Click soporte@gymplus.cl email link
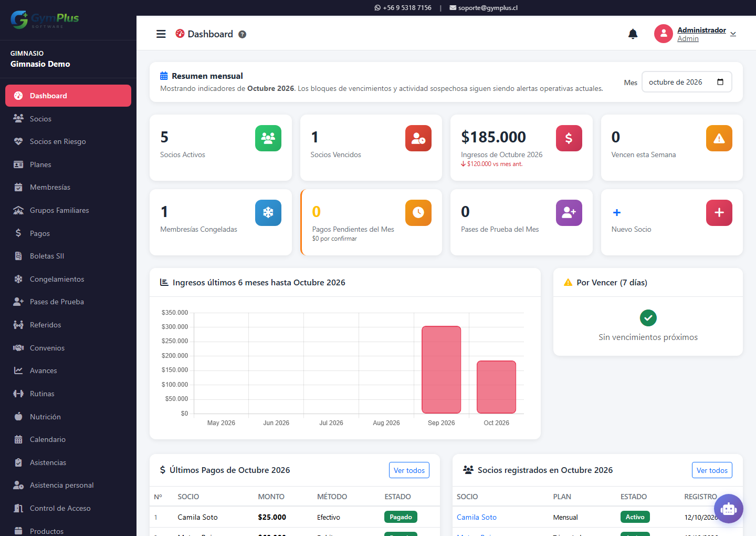Viewport: 756px width, 536px height. 484,8
